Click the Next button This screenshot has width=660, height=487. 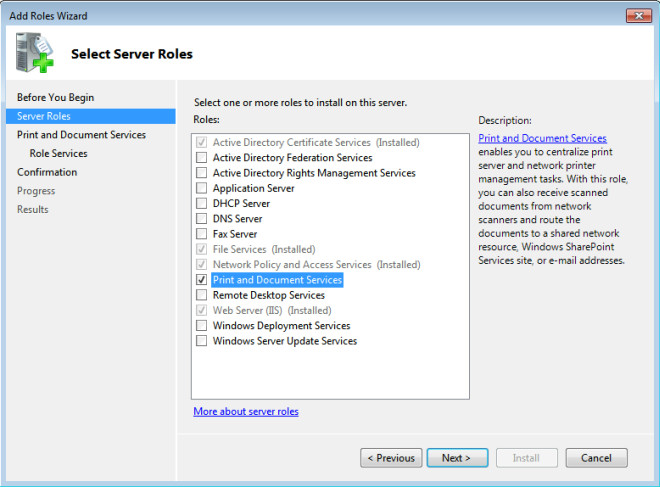point(458,458)
